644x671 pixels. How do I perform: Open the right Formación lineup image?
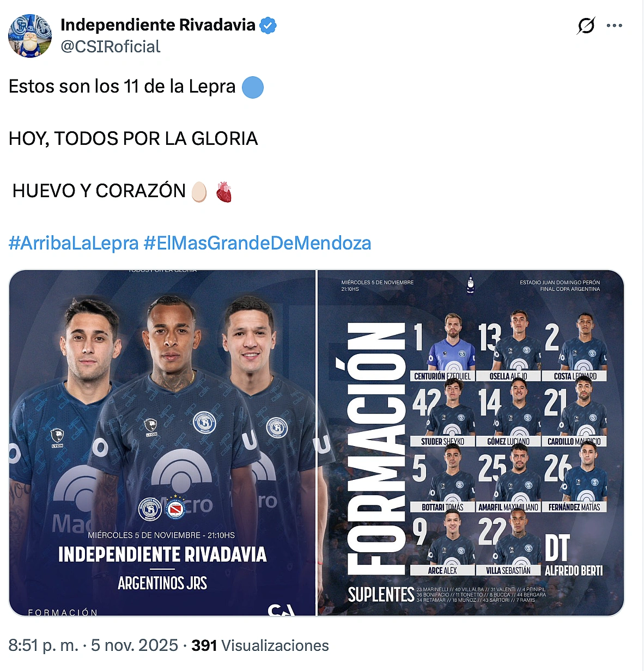tap(471, 443)
